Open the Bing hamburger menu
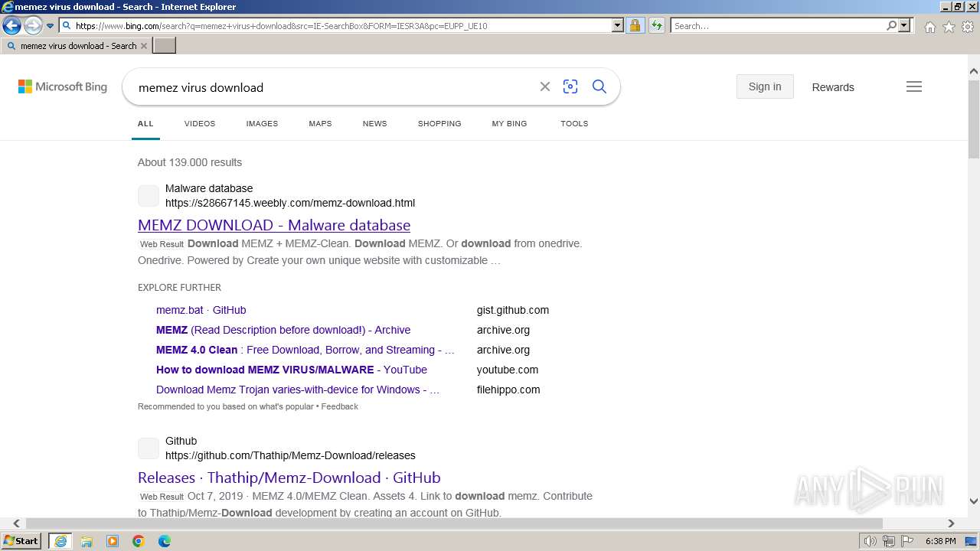Screen dimensions: 980x551 [914, 86]
